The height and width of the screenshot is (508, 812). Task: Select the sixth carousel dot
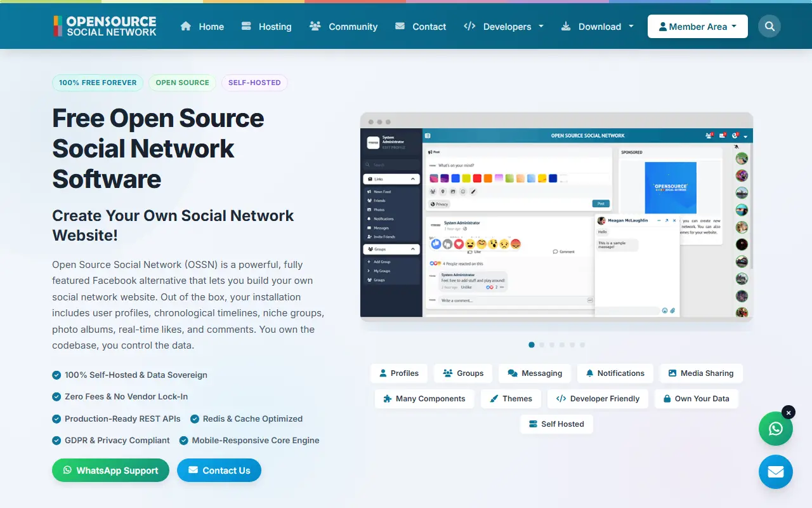point(582,345)
